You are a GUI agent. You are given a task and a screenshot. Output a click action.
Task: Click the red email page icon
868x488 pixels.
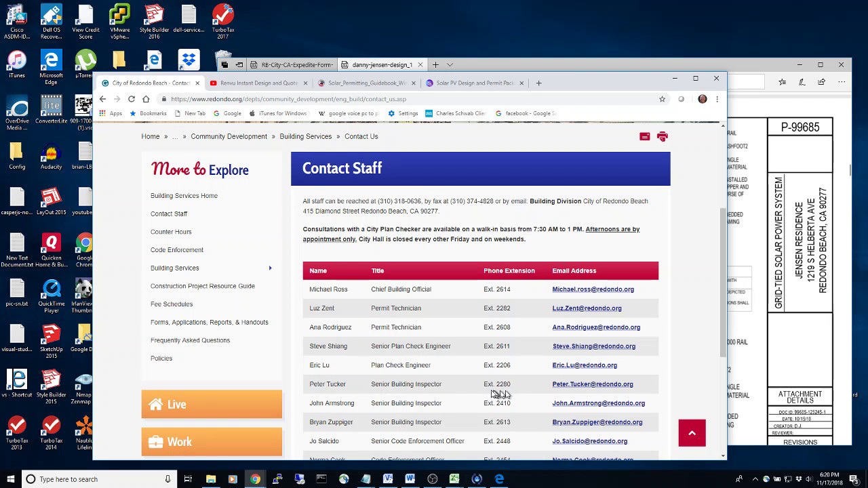(645, 137)
